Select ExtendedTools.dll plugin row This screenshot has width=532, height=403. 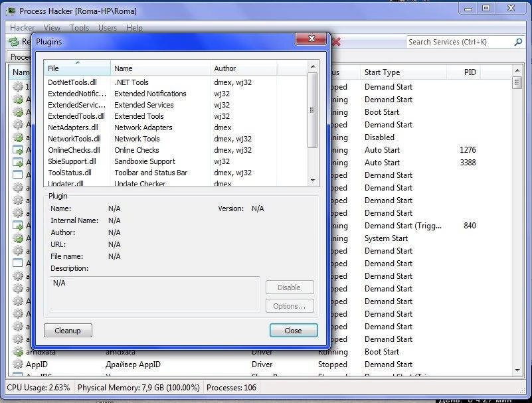[176, 116]
